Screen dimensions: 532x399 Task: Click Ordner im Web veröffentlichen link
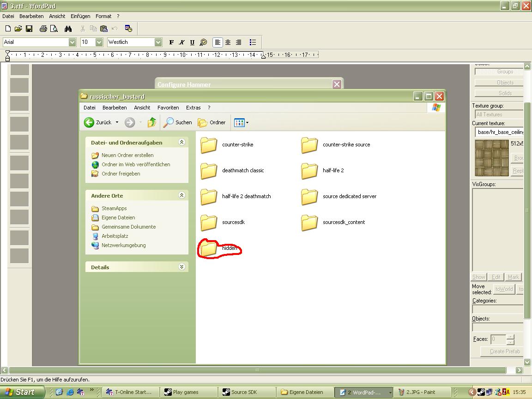click(x=136, y=164)
